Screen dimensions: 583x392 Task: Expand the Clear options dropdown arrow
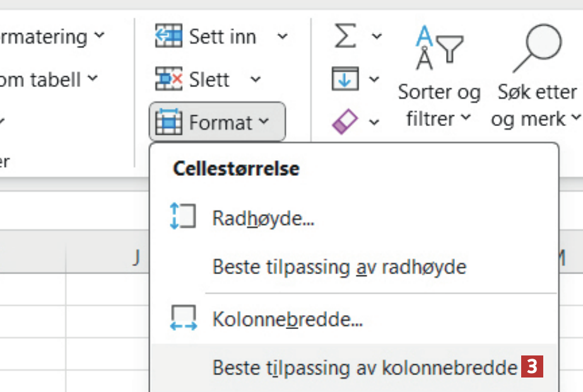point(374,122)
